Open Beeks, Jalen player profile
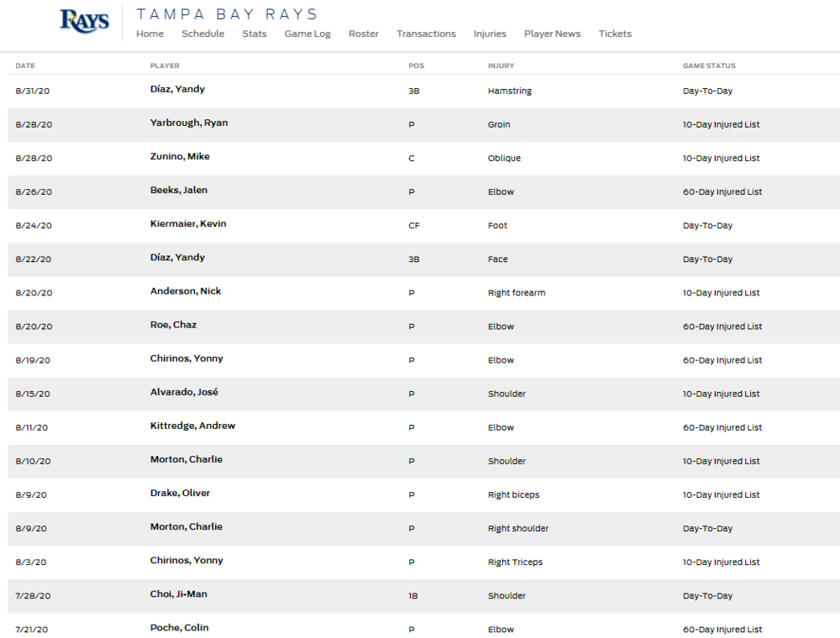 [179, 190]
